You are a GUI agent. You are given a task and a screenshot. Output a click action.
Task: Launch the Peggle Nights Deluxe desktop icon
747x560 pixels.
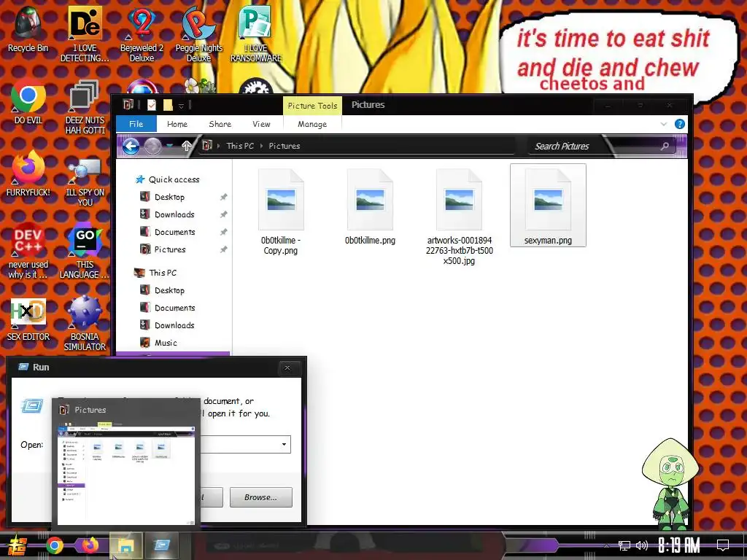[x=198, y=34]
